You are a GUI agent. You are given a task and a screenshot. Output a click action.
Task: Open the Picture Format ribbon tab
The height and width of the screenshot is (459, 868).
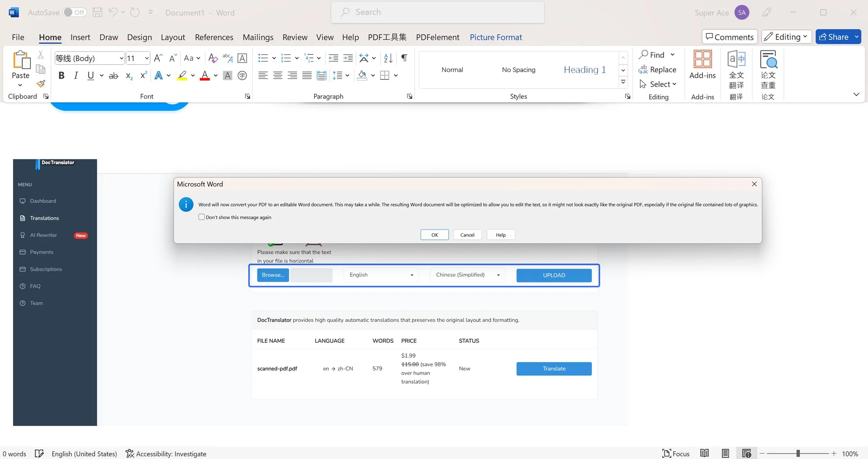click(495, 37)
